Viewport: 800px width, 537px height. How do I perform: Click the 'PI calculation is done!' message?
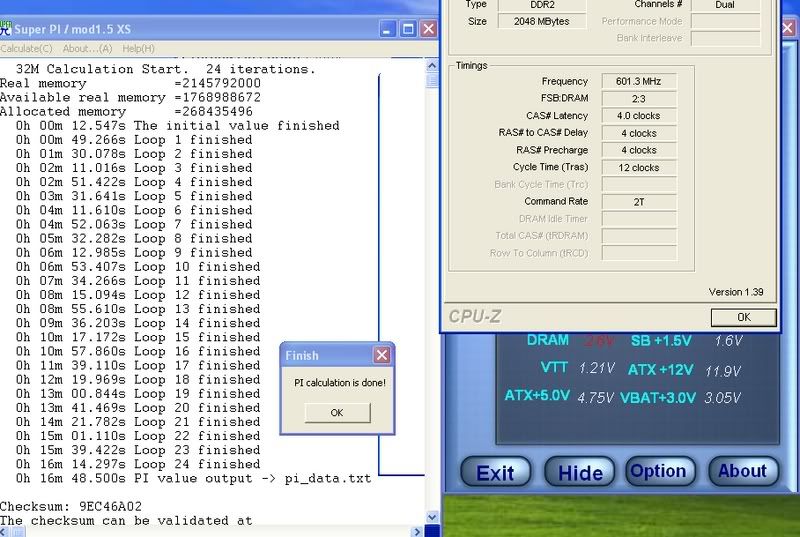tap(340, 382)
